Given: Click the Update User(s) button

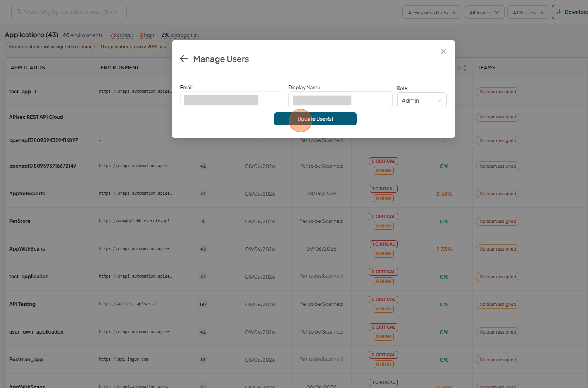Looking at the screenshot, I should [315, 119].
